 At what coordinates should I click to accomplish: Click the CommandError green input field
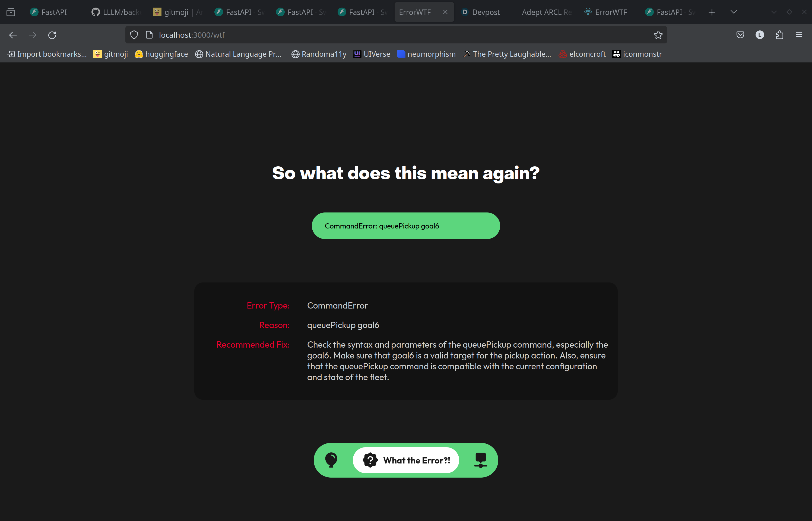pyautogui.click(x=406, y=226)
